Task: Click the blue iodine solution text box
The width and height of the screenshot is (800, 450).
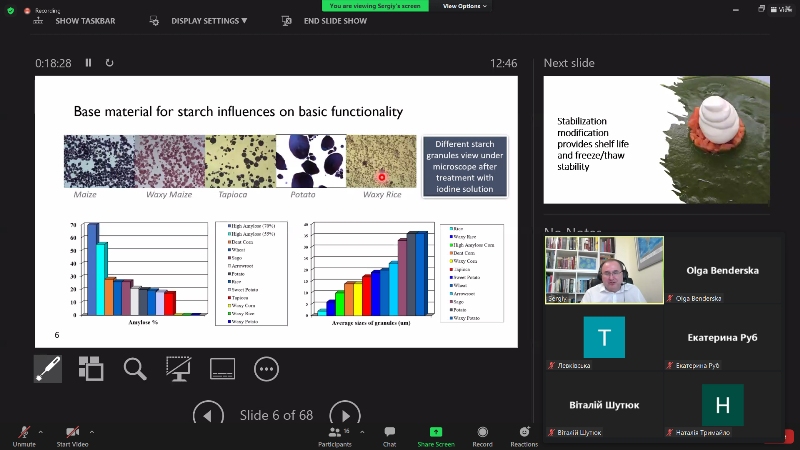Action: point(465,166)
